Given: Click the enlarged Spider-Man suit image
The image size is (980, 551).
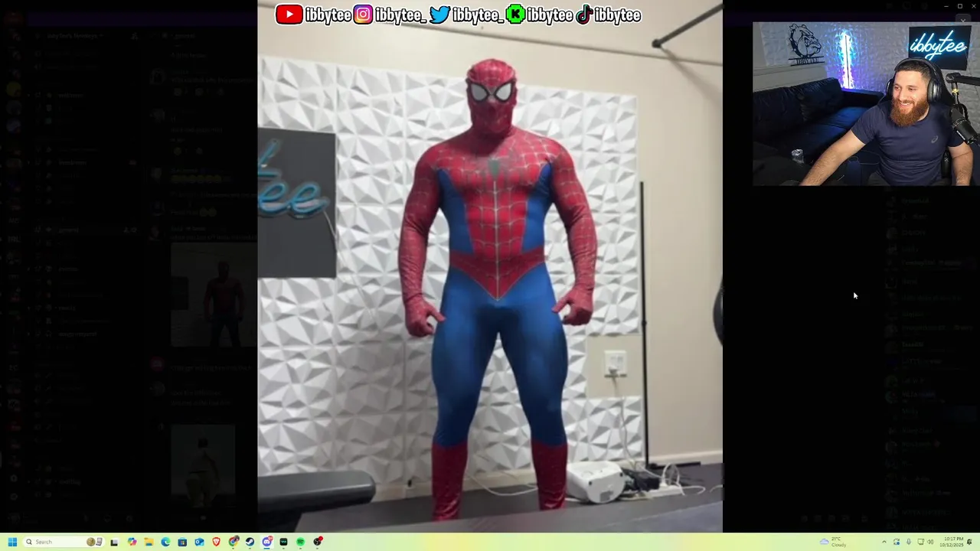Looking at the screenshot, I should [x=490, y=266].
